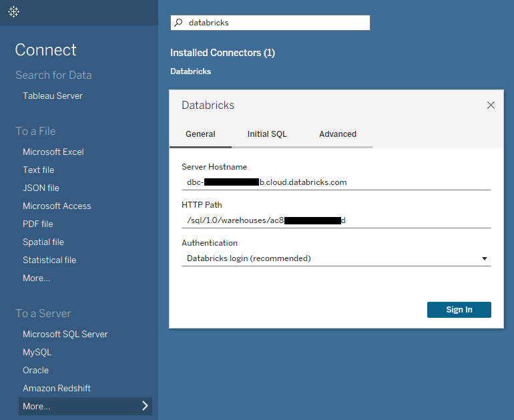
Task: Select the Databricks installed connector
Action: 191,71
